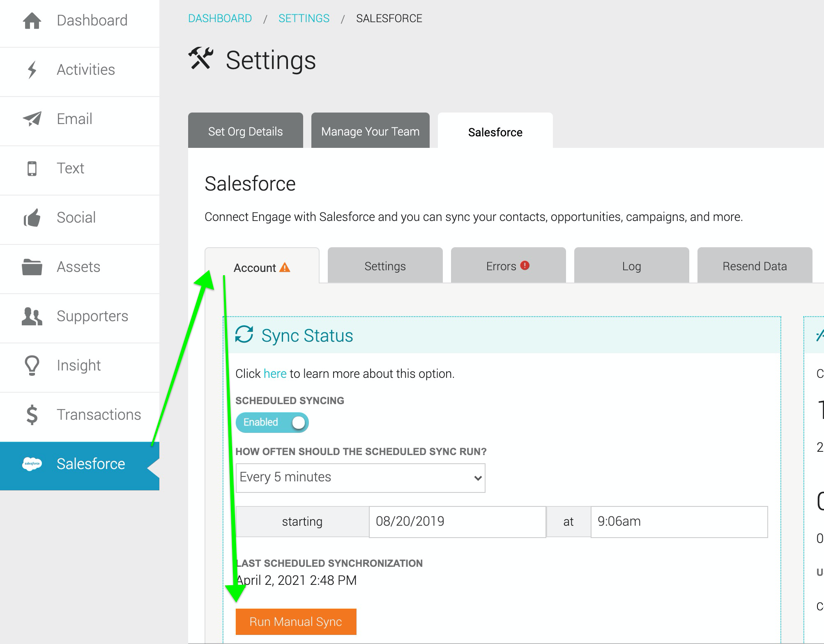
Task: Open the Log sub-tab
Action: click(x=632, y=265)
